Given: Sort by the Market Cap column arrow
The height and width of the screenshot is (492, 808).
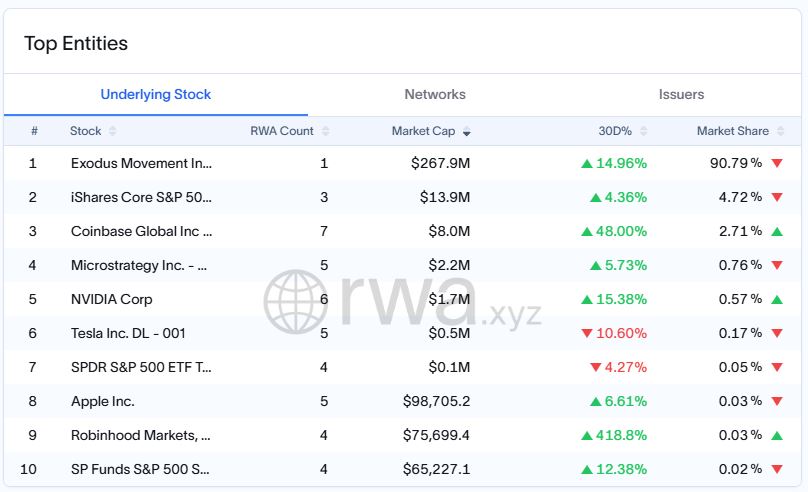Looking at the screenshot, I should tap(466, 132).
